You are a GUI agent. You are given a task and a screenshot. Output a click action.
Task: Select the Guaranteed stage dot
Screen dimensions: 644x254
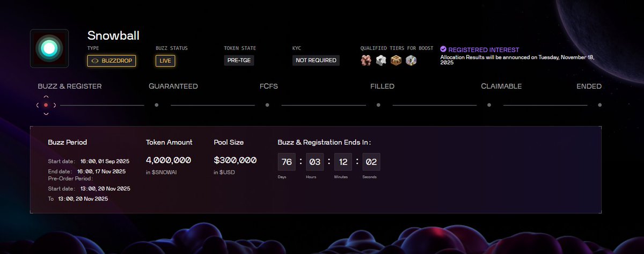click(156, 105)
